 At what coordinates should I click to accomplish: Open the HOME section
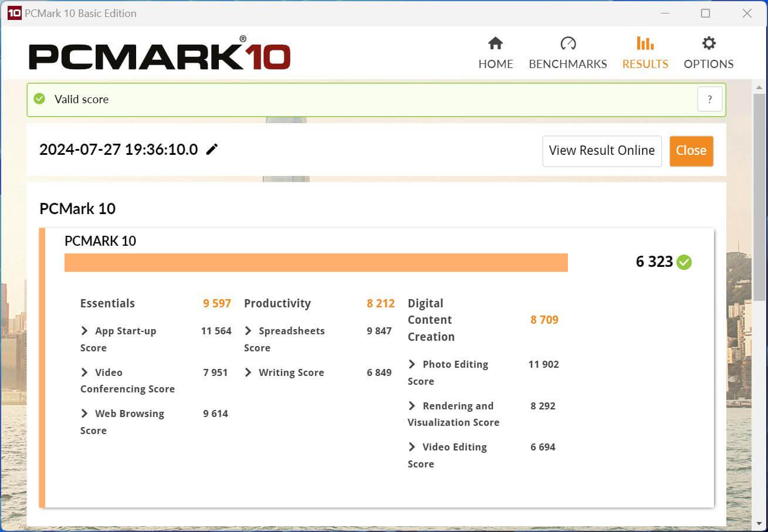pyautogui.click(x=495, y=53)
